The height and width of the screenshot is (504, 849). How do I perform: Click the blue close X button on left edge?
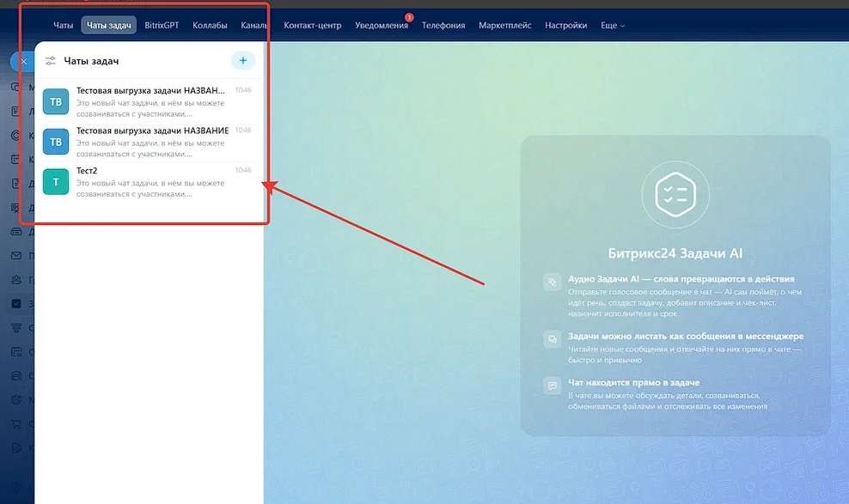23,62
